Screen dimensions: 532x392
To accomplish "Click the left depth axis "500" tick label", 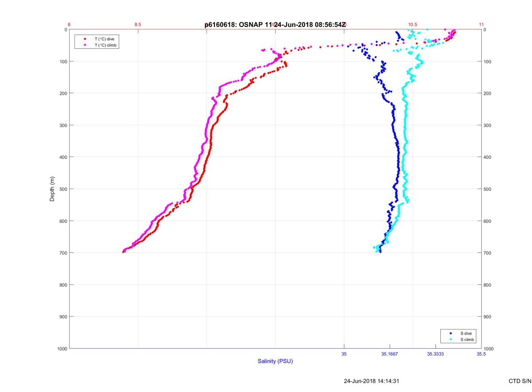I will [63, 189].
